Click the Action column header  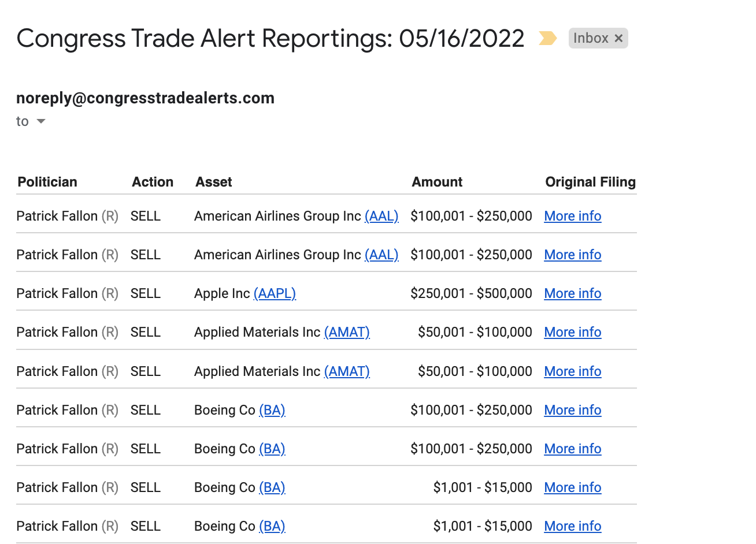pos(153,182)
